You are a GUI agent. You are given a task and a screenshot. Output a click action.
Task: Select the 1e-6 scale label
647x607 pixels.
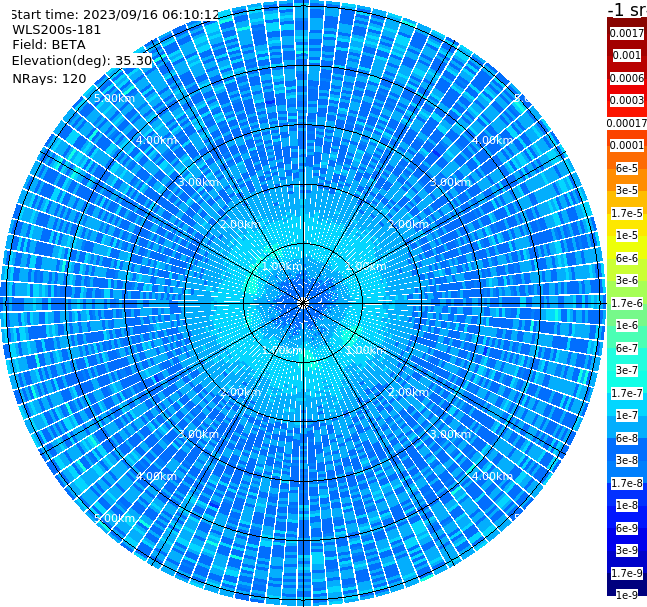click(x=627, y=325)
